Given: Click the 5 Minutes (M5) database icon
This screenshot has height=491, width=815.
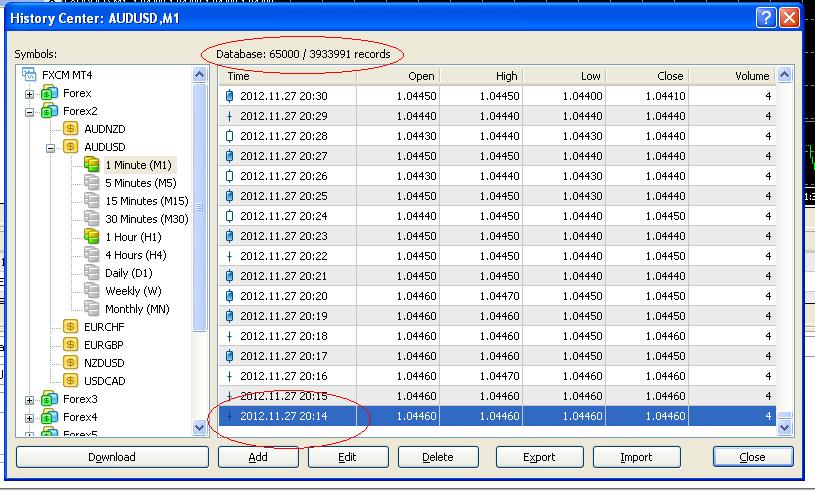Looking at the screenshot, I should pos(92,183).
